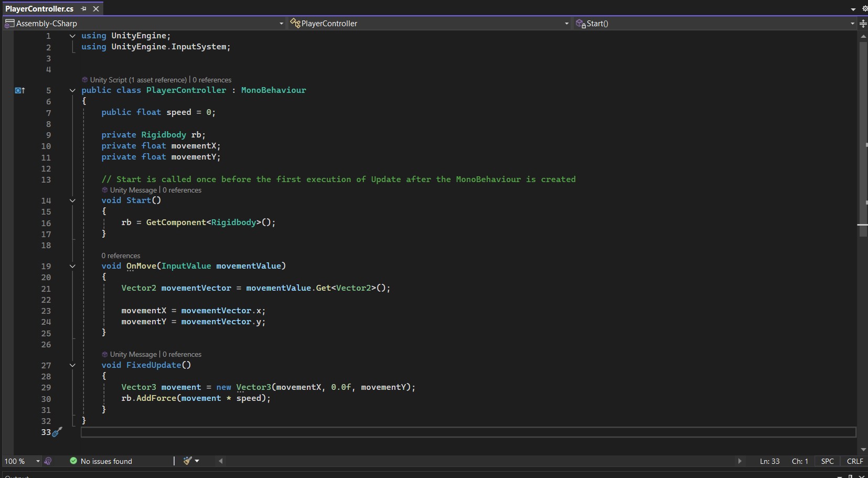Click the IntelliCode brain icon in status bar
Viewport: 868px width, 478px height.
[48, 461]
